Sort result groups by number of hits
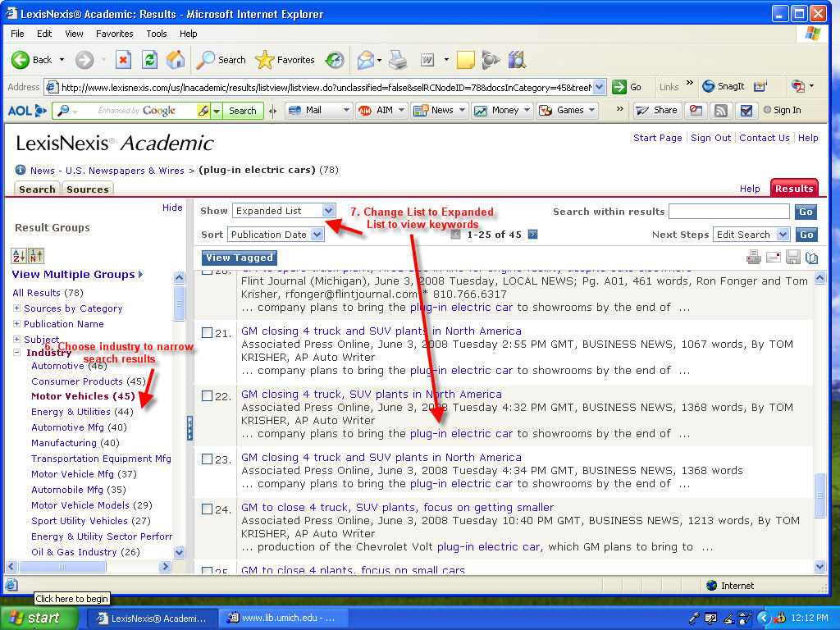 (x=36, y=256)
